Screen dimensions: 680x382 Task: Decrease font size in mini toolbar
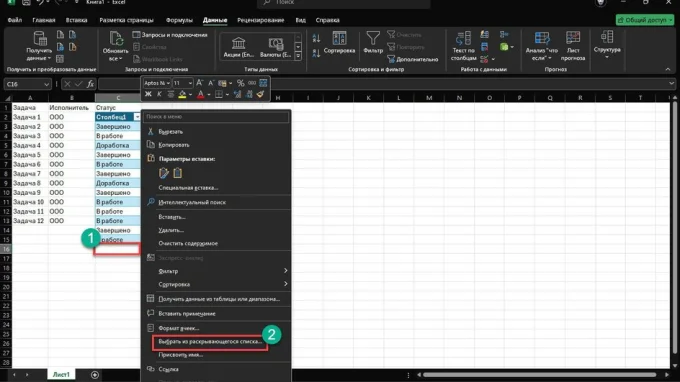coord(211,83)
